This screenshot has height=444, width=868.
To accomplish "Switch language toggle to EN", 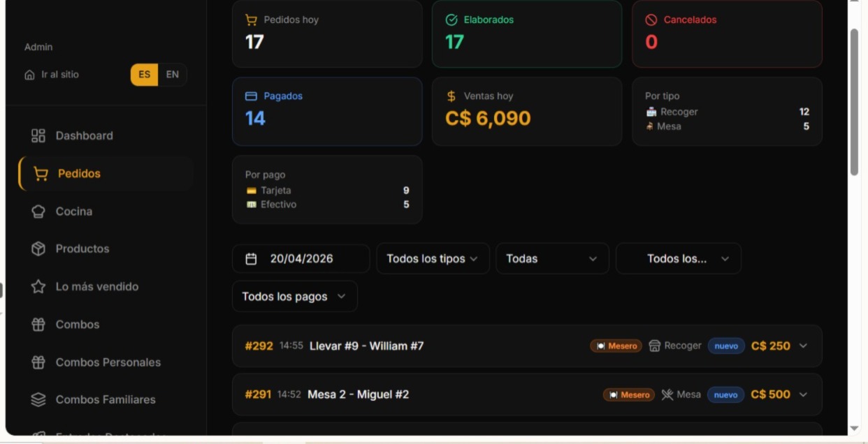I will [x=173, y=75].
